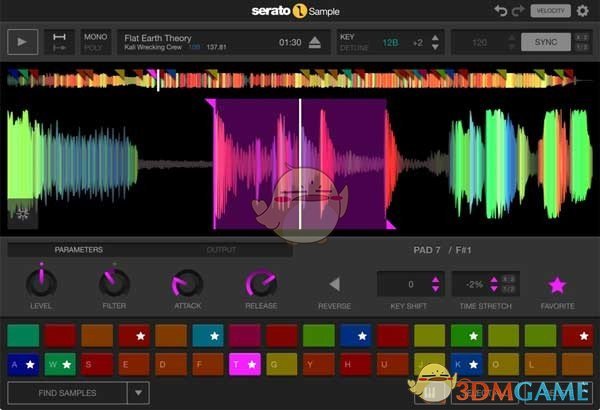Trigger pad K
Image resolution: width=600 pixels, height=410 pixels.
click(466, 364)
